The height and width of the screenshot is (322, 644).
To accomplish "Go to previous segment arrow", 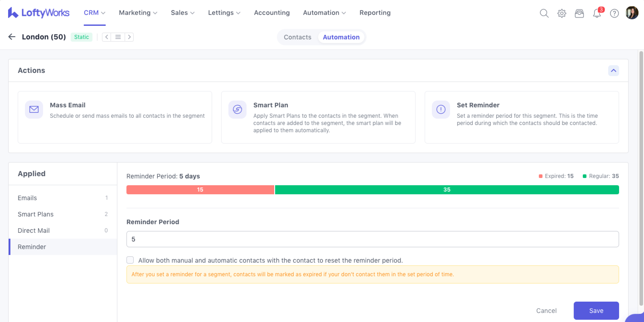I will coord(107,37).
